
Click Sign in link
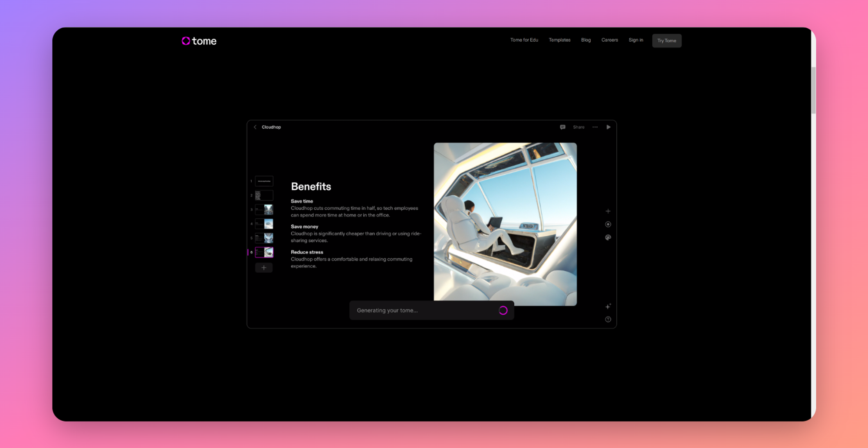click(x=636, y=40)
